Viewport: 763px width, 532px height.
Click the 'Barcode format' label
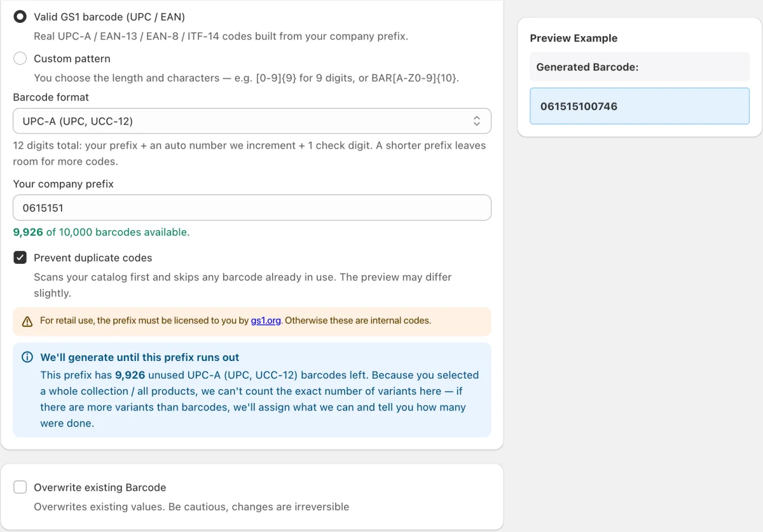click(51, 97)
